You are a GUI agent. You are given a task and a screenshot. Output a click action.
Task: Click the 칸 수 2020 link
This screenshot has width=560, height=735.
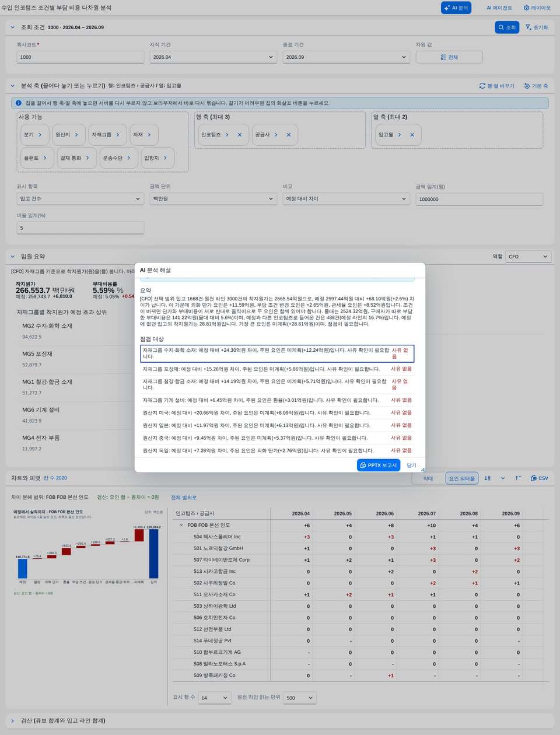pyautogui.click(x=55, y=478)
